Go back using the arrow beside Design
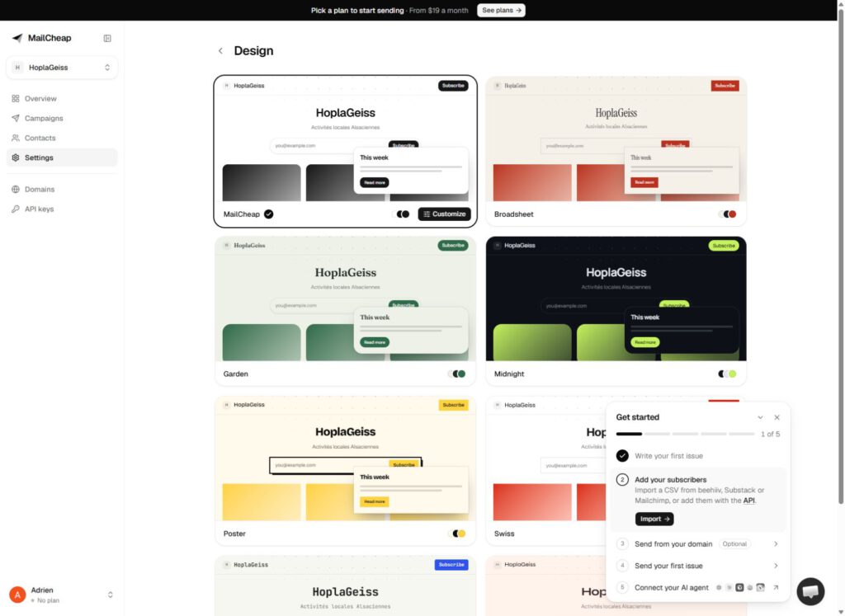Image resolution: width=845 pixels, height=616 pixels. pyautogui.click(x=220, y=50)
